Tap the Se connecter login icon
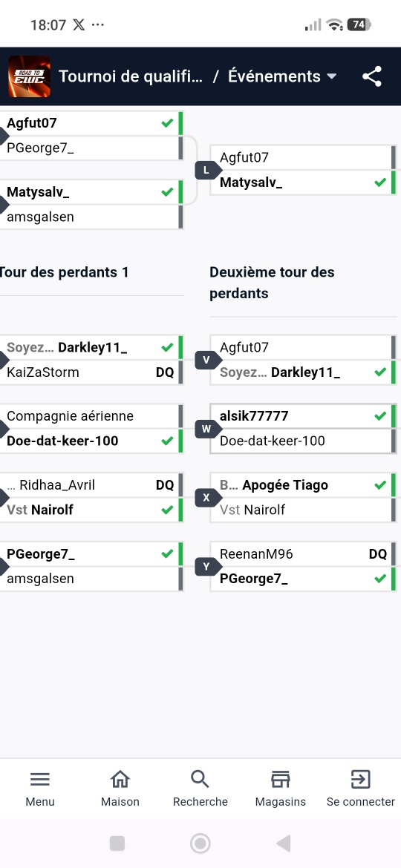The image size is (401, 868). (x=361, y=780)
